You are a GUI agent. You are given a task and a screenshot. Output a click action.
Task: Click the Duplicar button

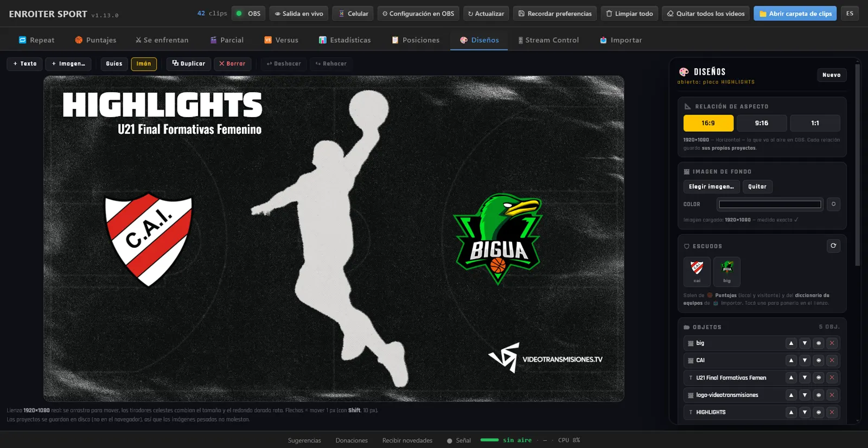(189, 64)
